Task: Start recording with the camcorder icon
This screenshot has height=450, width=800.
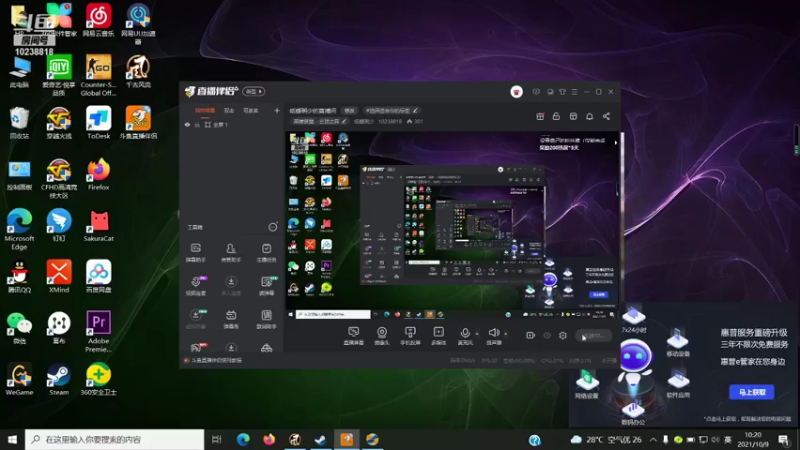Action: (531, 335)
